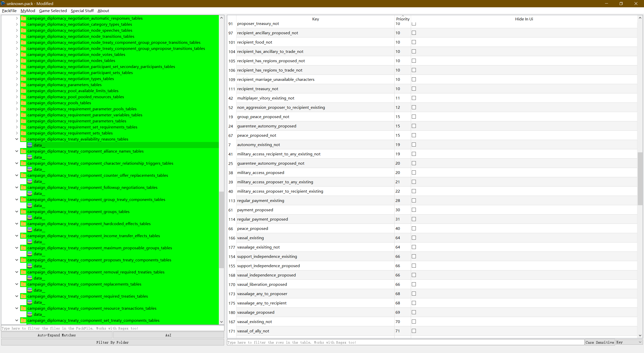Click folder icon of treaty_component_groups_tables
The height and width of the screenshot is (353, 644).
(x=23, y=211)
